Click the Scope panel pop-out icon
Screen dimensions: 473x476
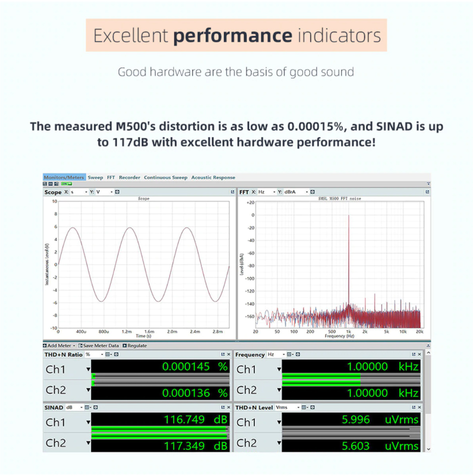coord(232,191)
